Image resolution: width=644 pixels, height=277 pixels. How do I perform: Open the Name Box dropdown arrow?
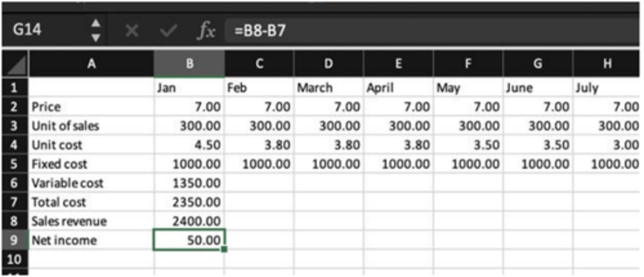point(96,38)
